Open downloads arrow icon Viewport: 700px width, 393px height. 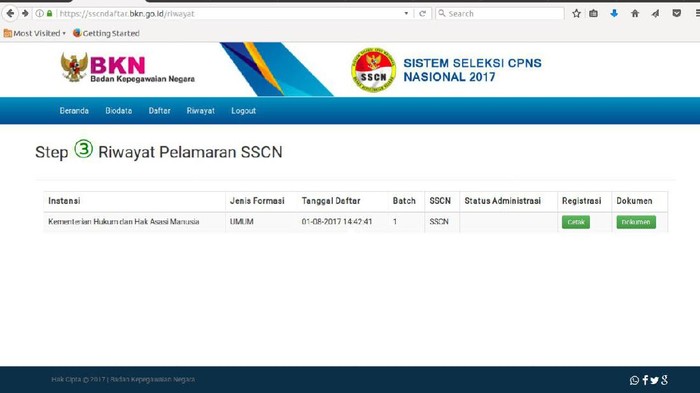pyautogui.click(x=614, y=13)
